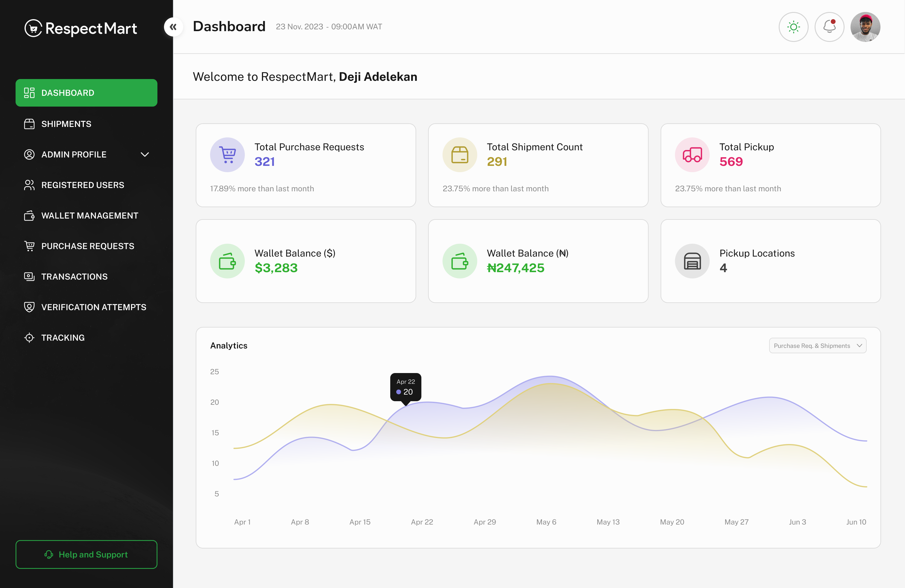Click the dollar wallet balance icon

227,261
